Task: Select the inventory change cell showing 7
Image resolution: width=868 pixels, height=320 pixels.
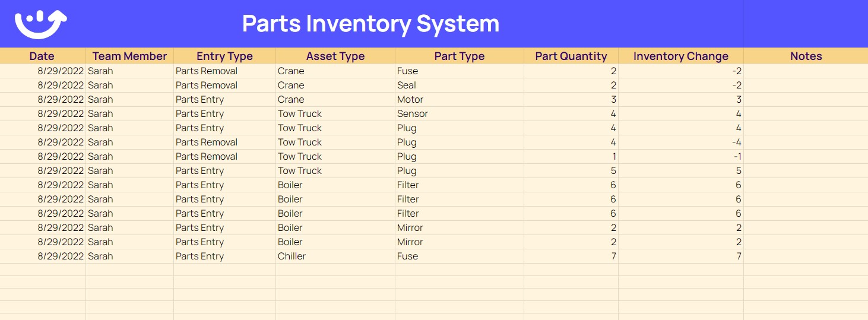Action: point(681,256)
